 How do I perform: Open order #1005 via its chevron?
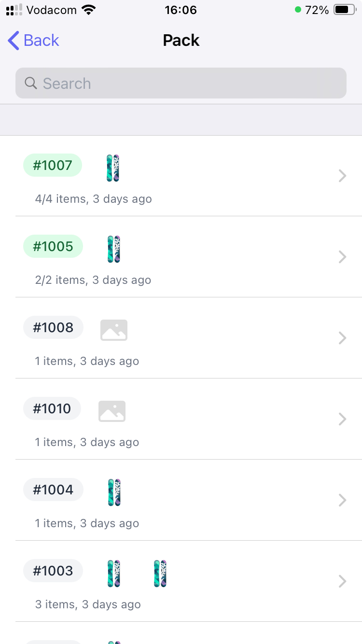343,257
